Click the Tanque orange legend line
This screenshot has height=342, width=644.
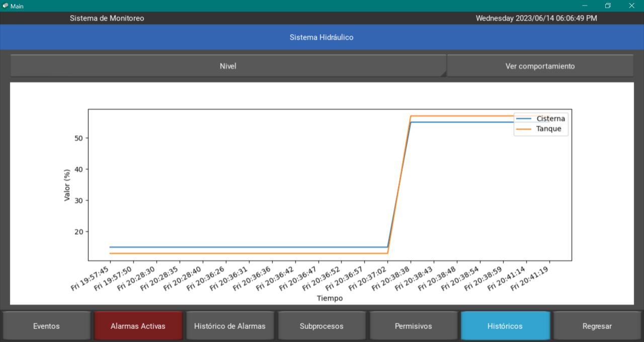(524, 129)
